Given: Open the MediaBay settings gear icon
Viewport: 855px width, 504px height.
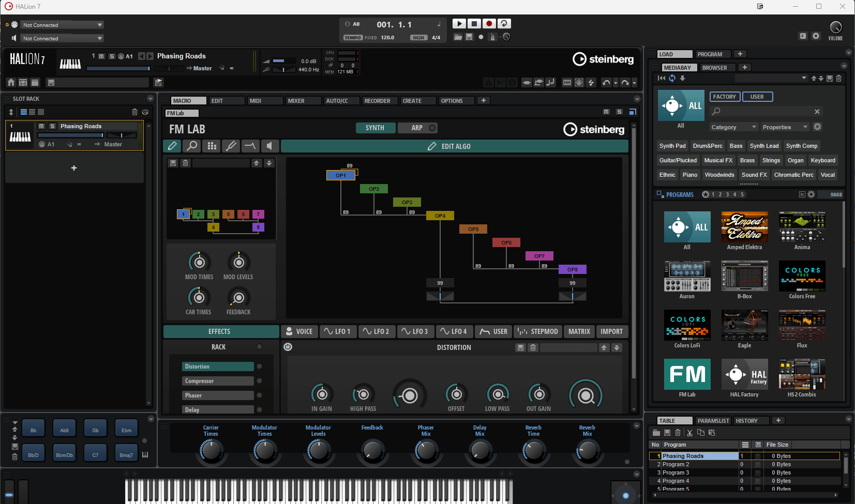Looking at the screenshot, I should [x=817, y=127].
